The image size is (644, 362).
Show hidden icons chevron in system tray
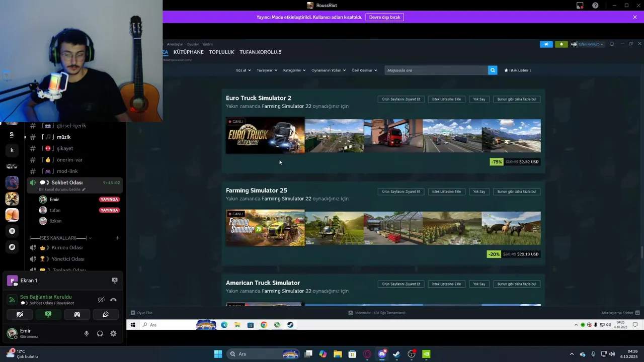pos(572,354)
